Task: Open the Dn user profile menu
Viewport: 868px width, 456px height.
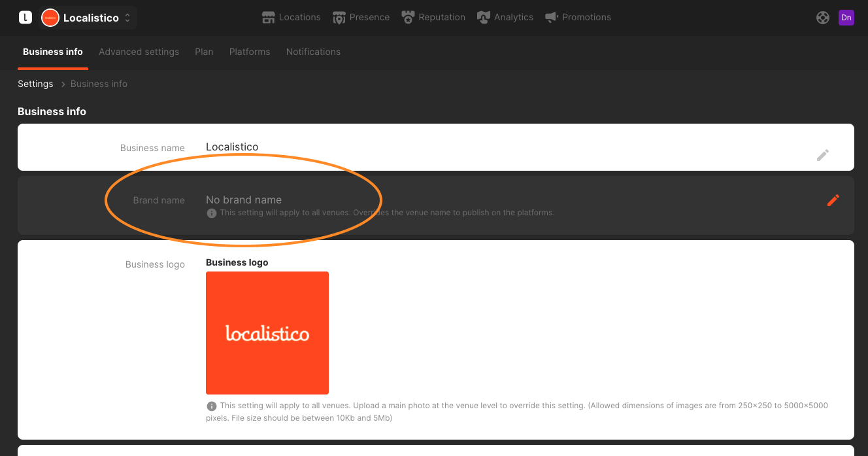Action: tap(846, 18)
